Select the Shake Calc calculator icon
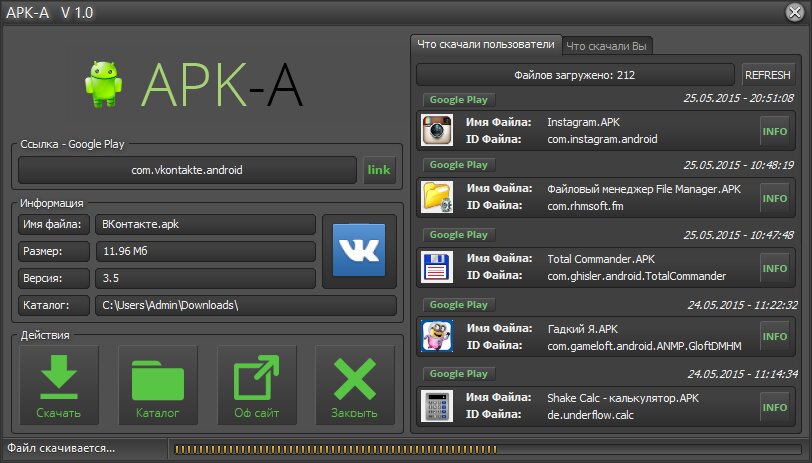The height and width of the screenshot is (463, 812). [x=437, y=406]
